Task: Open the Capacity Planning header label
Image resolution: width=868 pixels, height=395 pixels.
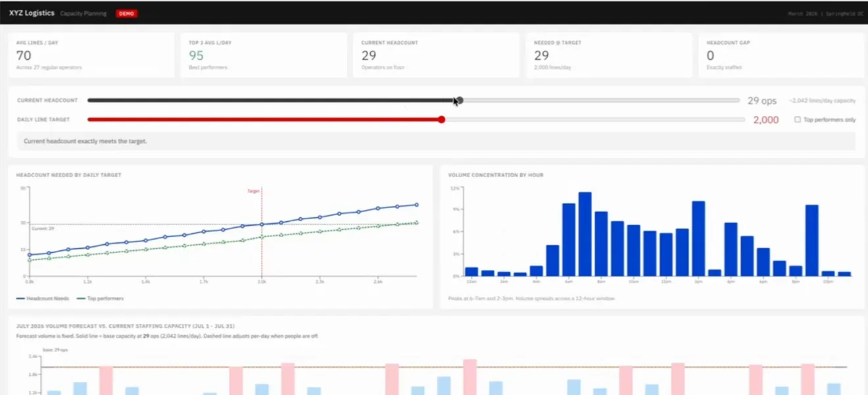Action: pyautogui.click(x=84, y=13)
